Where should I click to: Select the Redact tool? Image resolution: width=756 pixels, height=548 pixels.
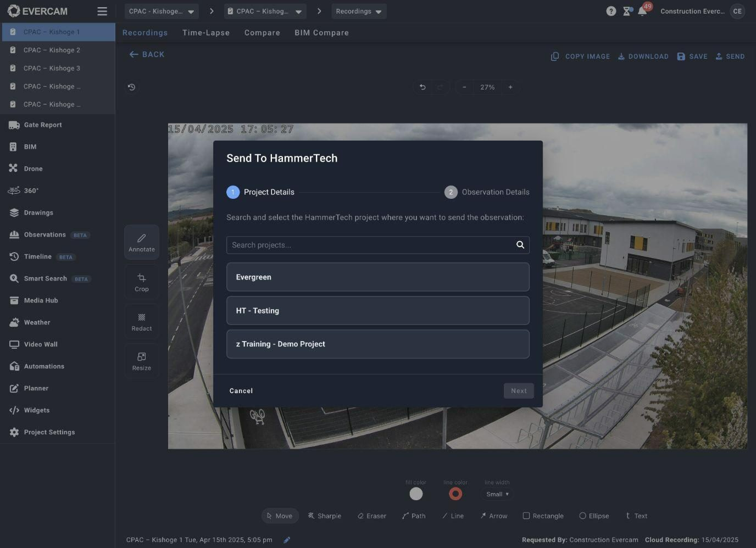point(142,321)
